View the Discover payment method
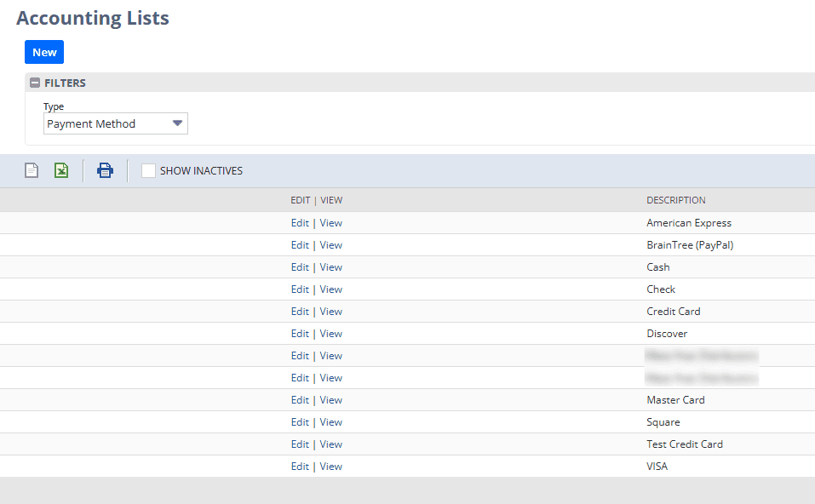The width and height of the screenshot is (815, 504). click(330, 334)
